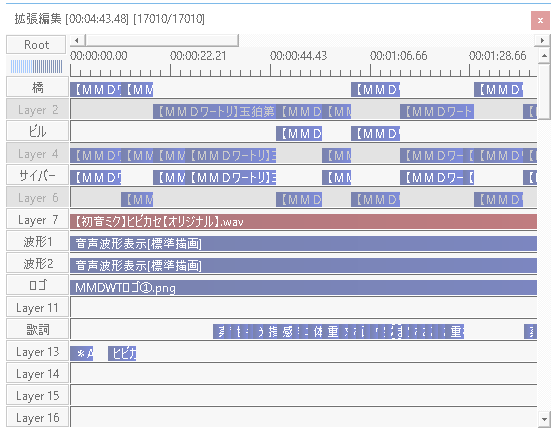Click the vertical scrollbar thumb
Screen dimensions: 559x431
coord(544,92)
